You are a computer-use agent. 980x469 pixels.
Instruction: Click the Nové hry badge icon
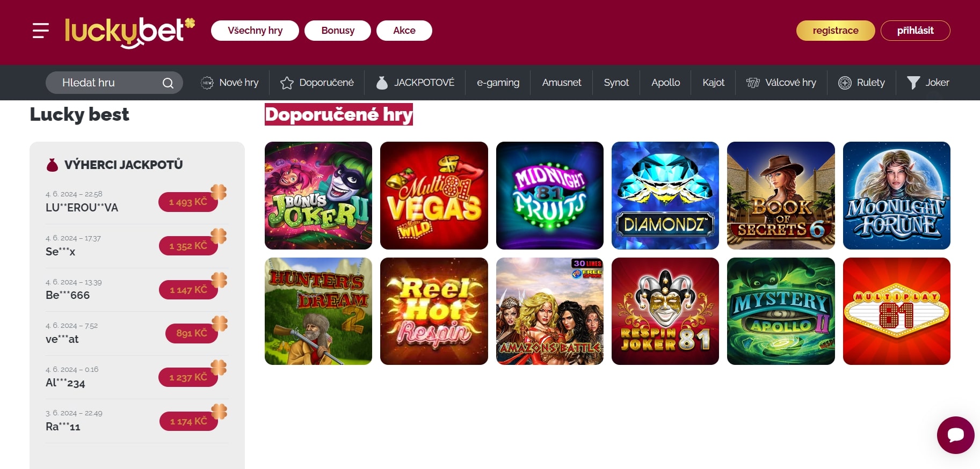point(207,83)
